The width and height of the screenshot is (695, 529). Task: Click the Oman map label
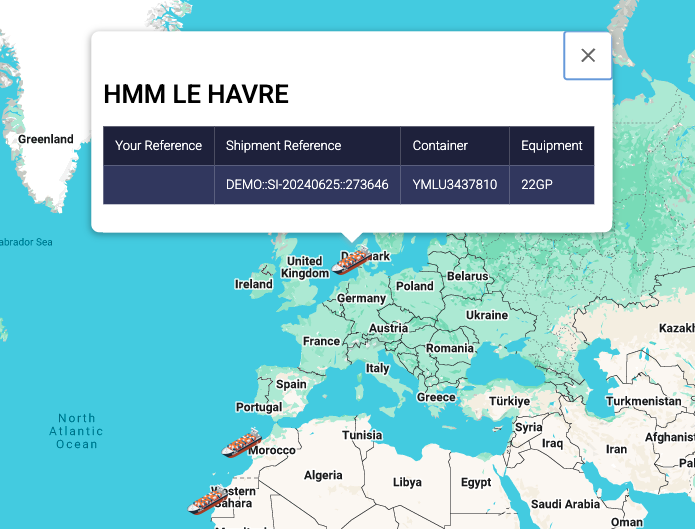click(627, 522)
